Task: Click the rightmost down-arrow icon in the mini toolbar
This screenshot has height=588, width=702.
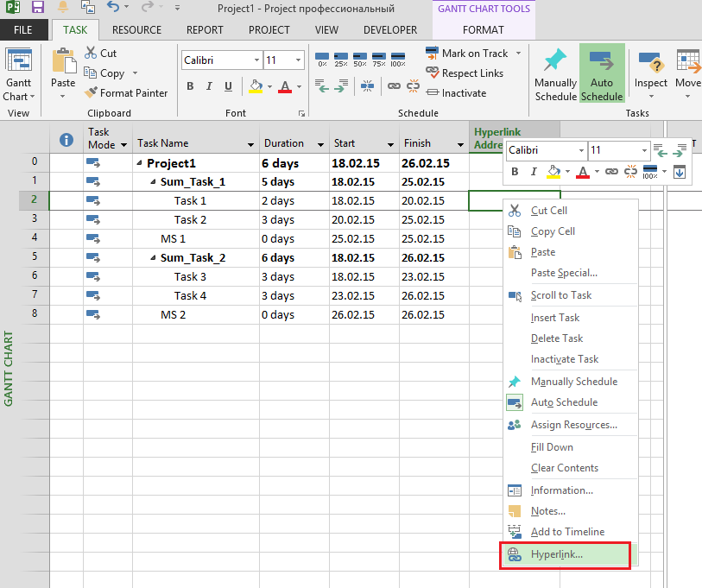Action: pos(680,172)
